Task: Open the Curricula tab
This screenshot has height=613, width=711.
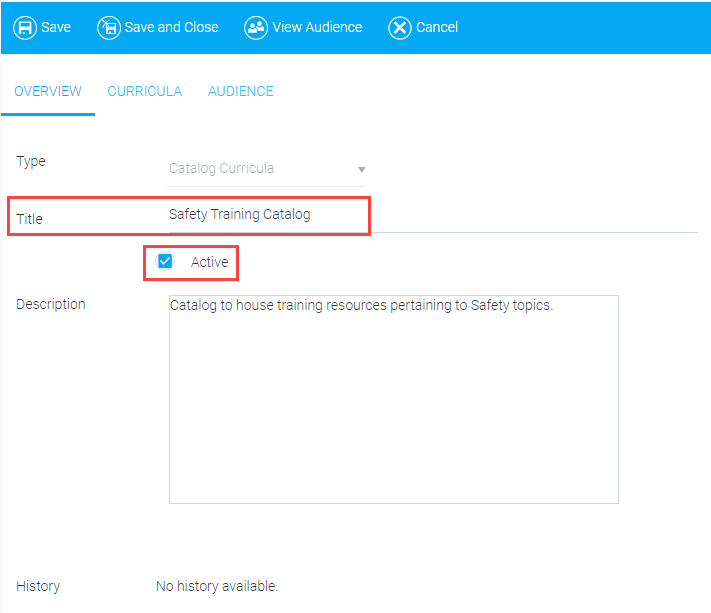Action: pos(145,91)
